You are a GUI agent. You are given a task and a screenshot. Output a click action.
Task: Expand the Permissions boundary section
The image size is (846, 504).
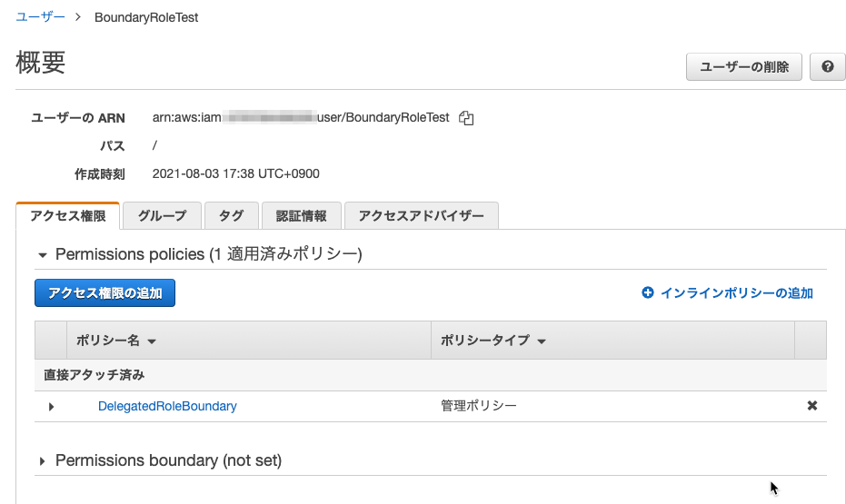42,461
